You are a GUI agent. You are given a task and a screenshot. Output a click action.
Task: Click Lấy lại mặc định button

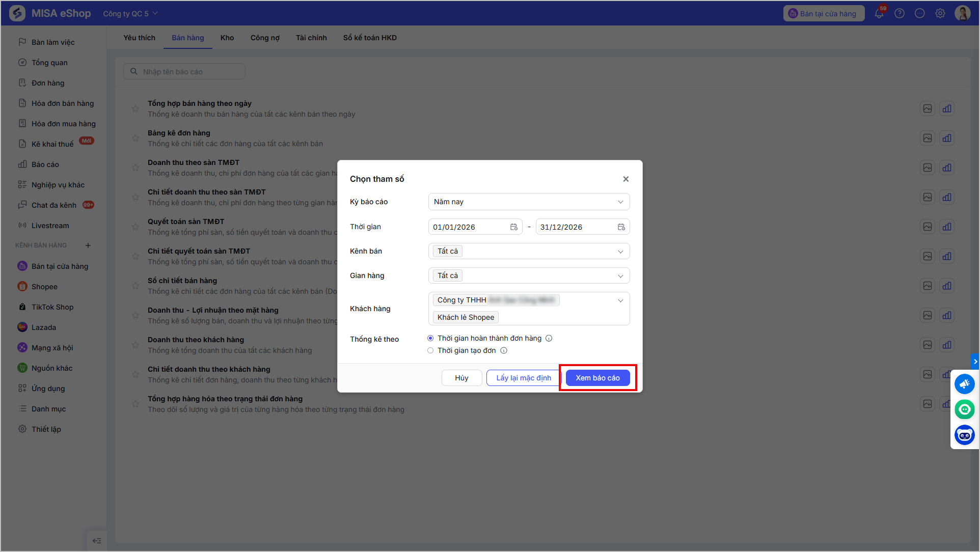coord(524,378)
